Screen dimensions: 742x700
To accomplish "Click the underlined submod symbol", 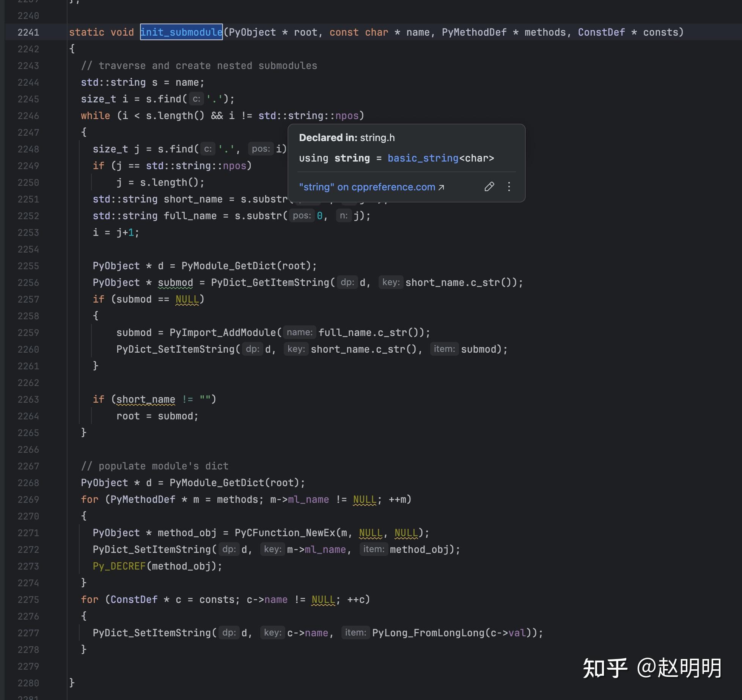I will tap(175, 283).
